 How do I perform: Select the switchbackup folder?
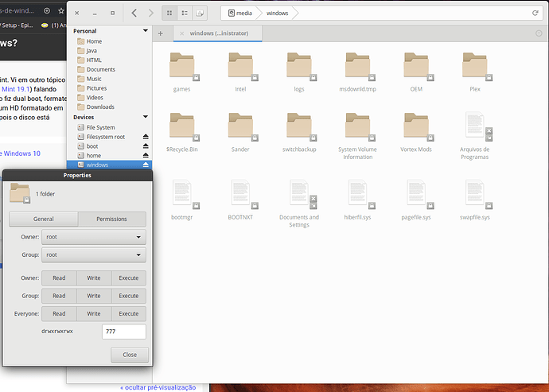[x=299, y=132]
